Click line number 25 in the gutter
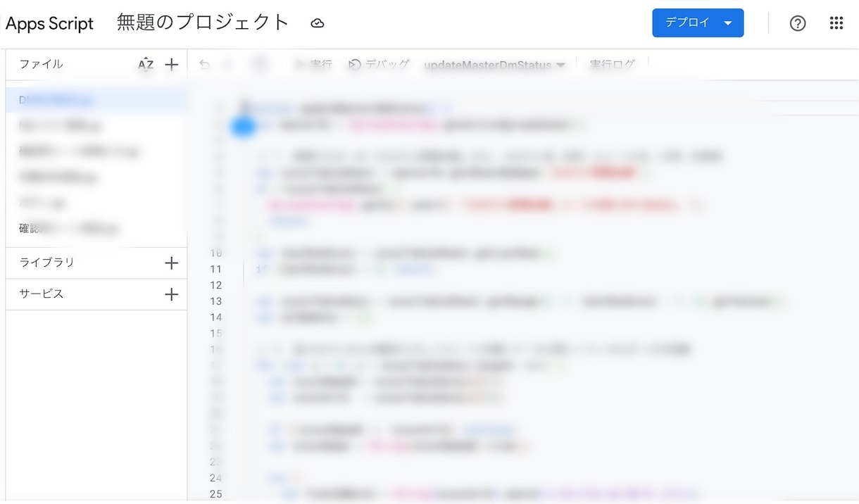 click(x=215, y=494)
